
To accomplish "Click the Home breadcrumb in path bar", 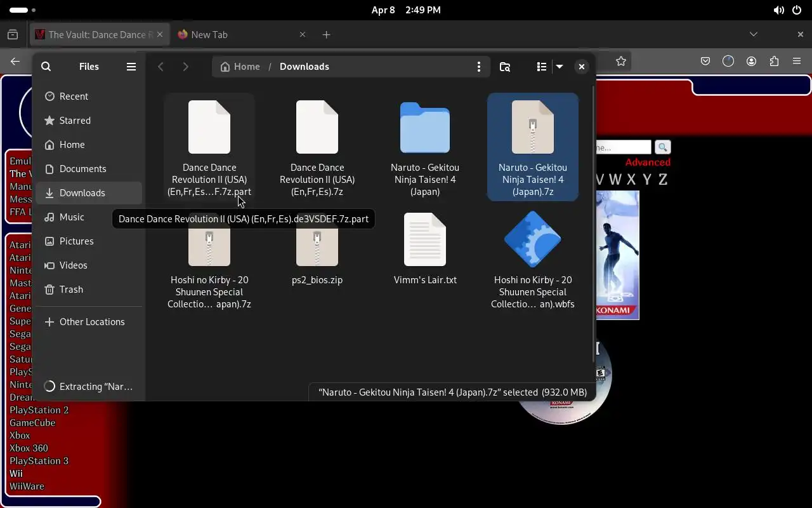I will (x=240, y=67).
